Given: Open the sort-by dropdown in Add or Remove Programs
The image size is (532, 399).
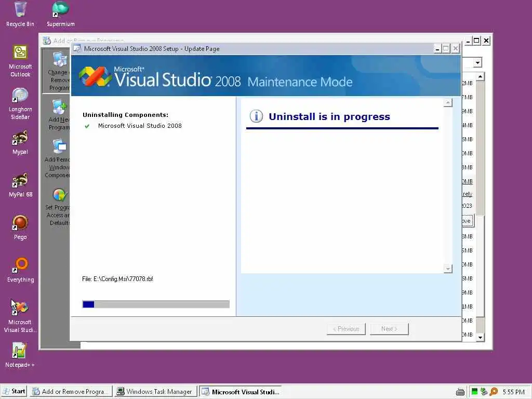Looking at the screenshot, I should tap(477, 63).
